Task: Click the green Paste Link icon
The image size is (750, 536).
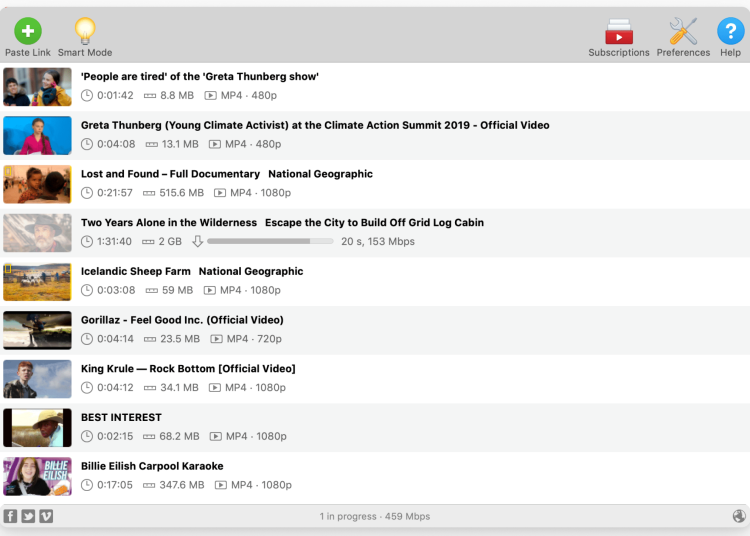Action: tap(27, 31)
